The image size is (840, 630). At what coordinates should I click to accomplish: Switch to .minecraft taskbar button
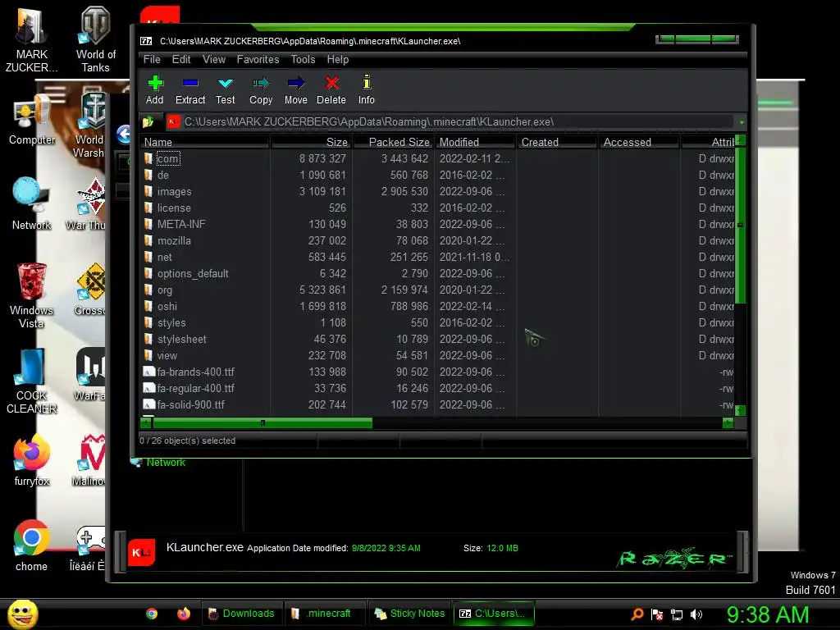tap(324, 614)
